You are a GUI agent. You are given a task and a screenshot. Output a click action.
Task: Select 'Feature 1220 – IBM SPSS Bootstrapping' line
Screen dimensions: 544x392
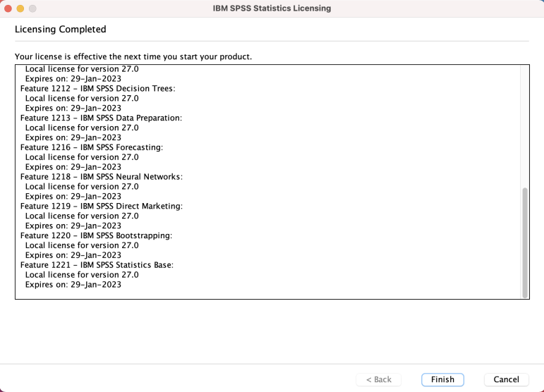pos(96,235)
